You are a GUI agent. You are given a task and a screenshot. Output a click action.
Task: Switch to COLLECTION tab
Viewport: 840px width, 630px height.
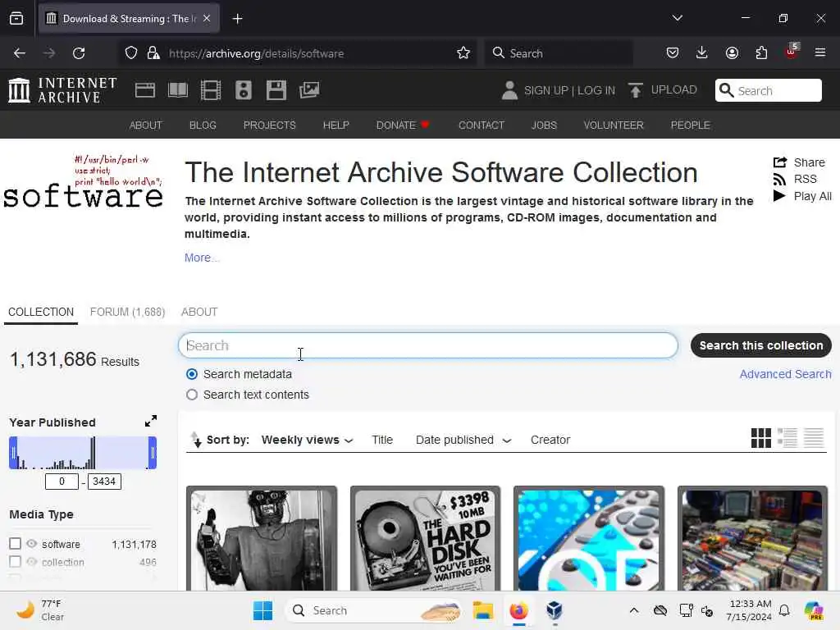coord(41,313)
